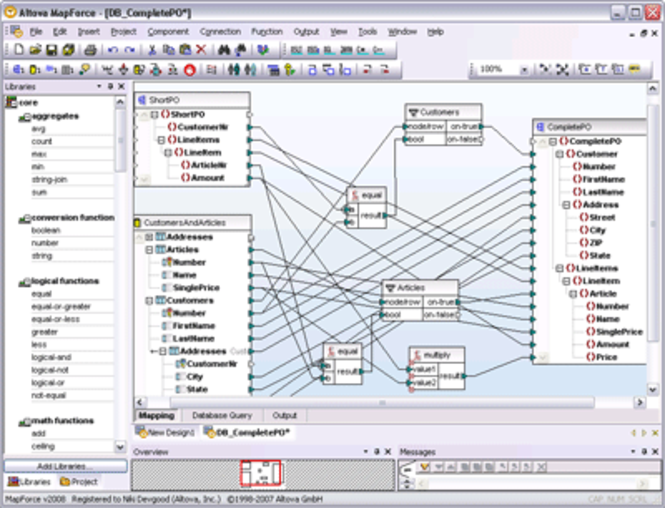Click the red X Delete icon
This screenshot has height=508, width=665.
coord(201,50)
